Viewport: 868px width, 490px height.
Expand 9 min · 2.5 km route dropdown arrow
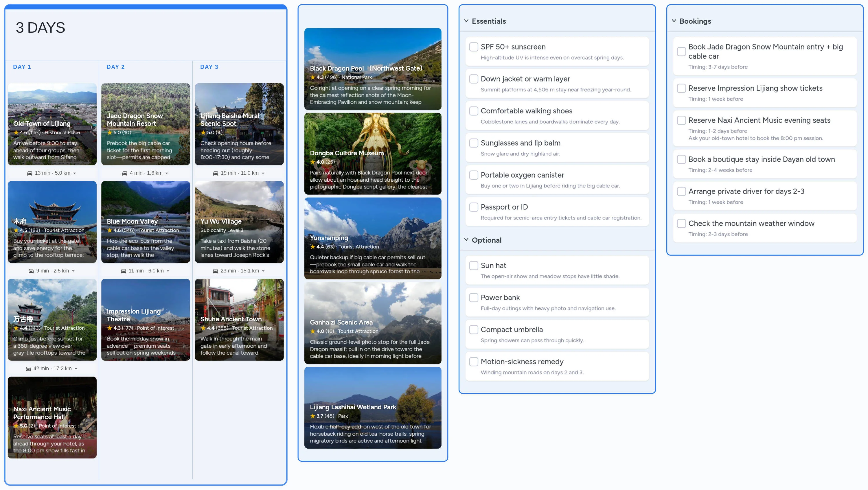coord(73,271)
